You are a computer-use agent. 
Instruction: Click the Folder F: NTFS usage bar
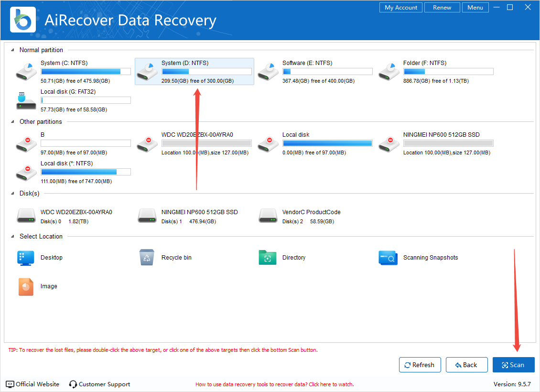[x=448, y=72]
